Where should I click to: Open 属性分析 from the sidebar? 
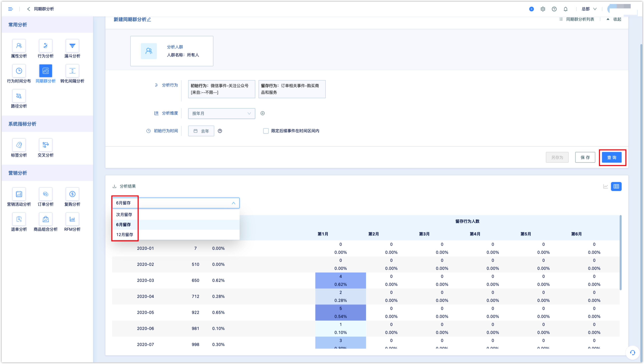tap(19, 49)
